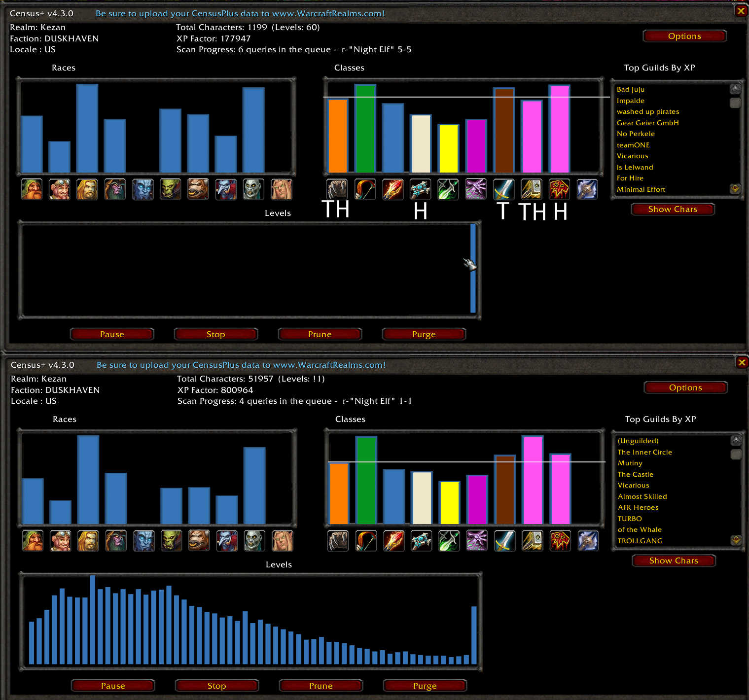
Task: Open Options in the bottom Census+ window
Action: (685, 387)
